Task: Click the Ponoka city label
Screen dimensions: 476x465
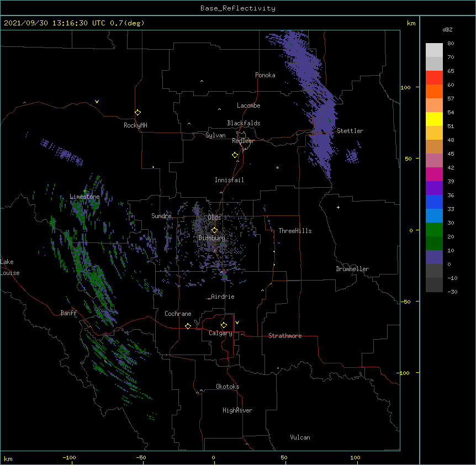Action: coord(265,75)
